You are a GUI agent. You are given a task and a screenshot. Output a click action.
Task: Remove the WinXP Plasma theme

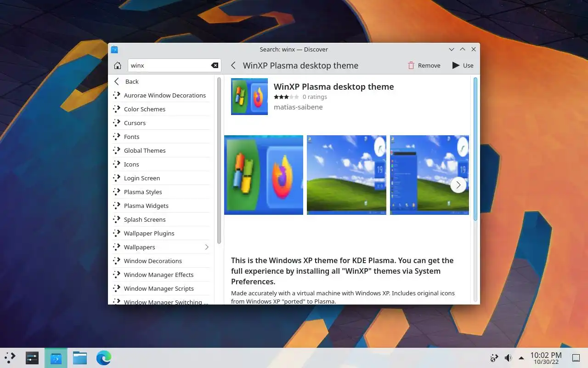[424, 65]
